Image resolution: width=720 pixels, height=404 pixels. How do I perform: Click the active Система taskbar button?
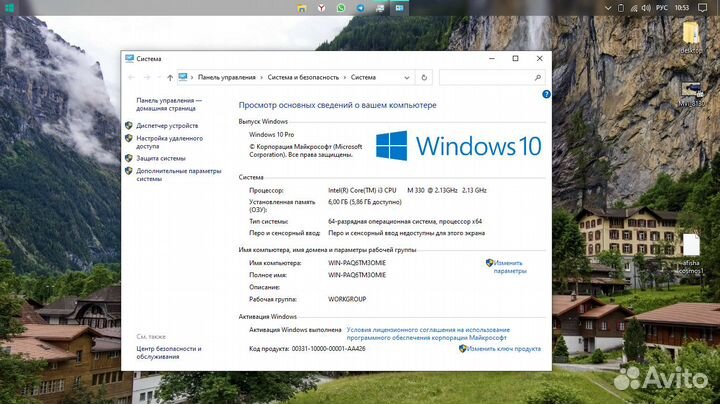pos(399,8)
